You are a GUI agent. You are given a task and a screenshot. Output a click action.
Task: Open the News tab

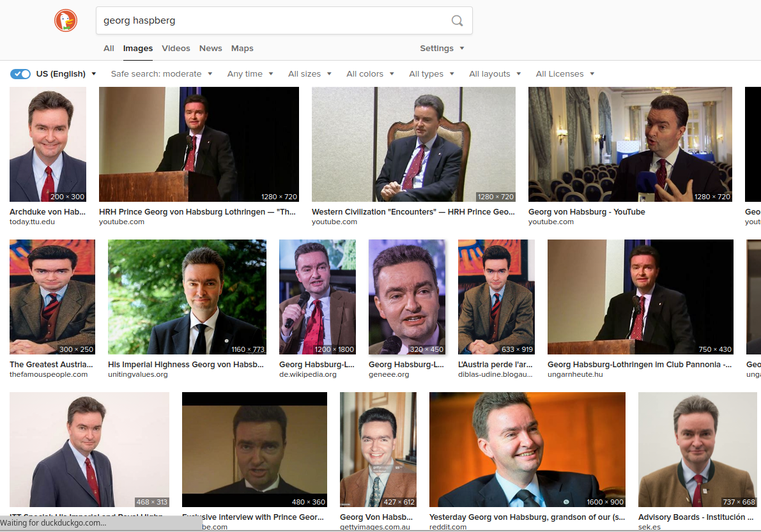[x=211, y=48]
